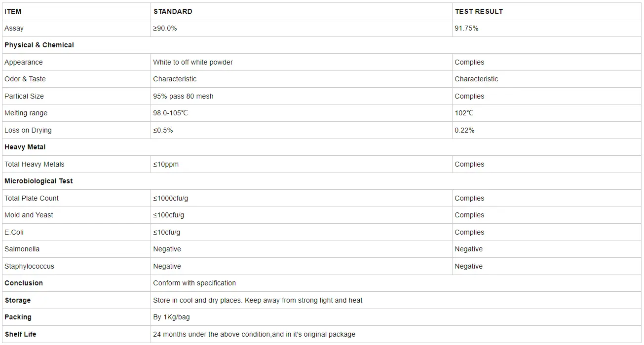Select the E.Coli standard ≤10cfu/g

tap(167, 232)
